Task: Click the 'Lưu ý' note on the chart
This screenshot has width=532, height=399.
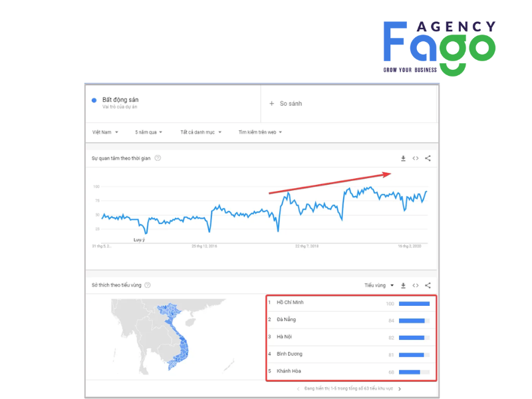Action: pos(139,239)
